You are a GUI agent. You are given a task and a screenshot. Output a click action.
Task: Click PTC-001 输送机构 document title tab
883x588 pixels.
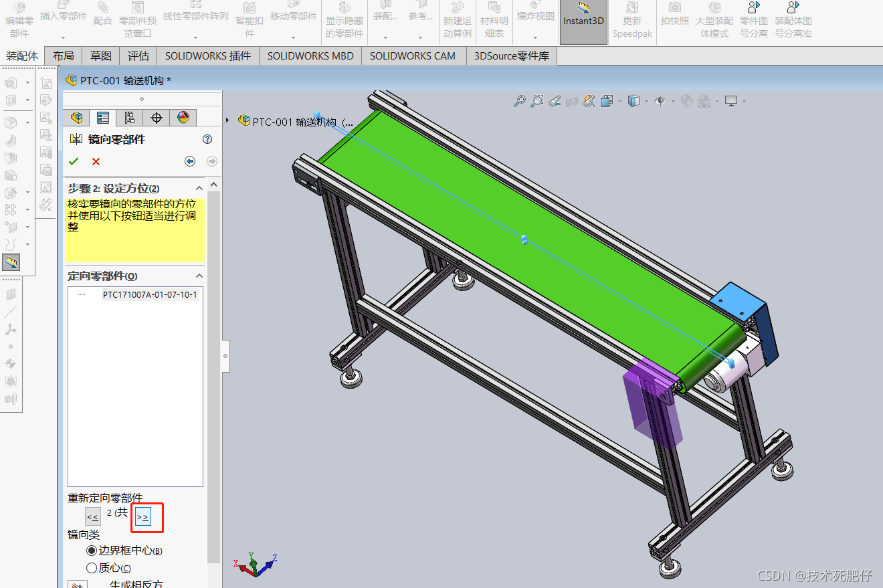119,80
